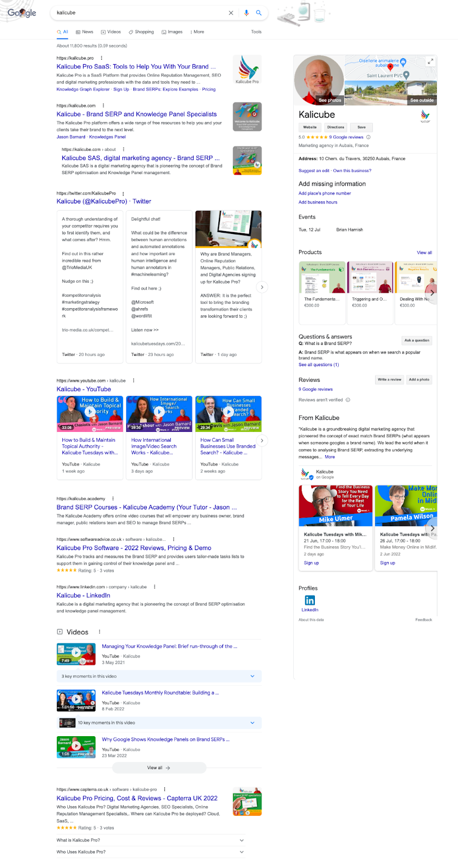Open options menu for kalicube.pro result
458x868 pixels.
pos(101,58)
